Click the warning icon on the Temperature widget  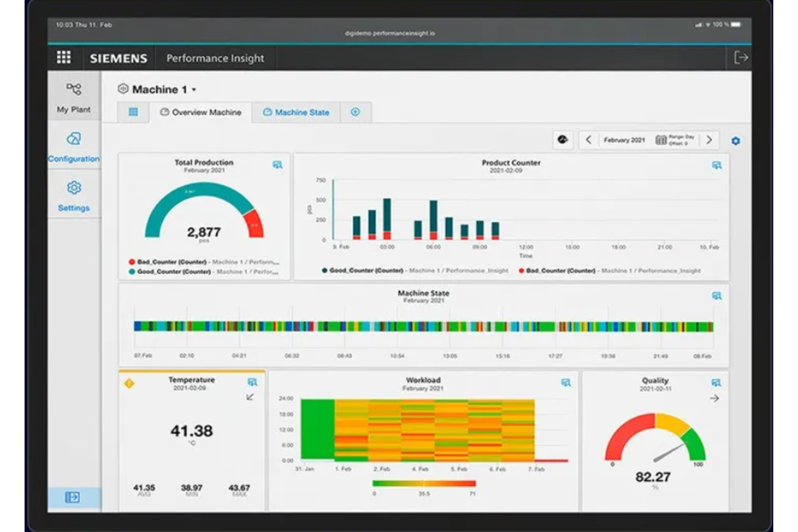[x=129, y=383]
